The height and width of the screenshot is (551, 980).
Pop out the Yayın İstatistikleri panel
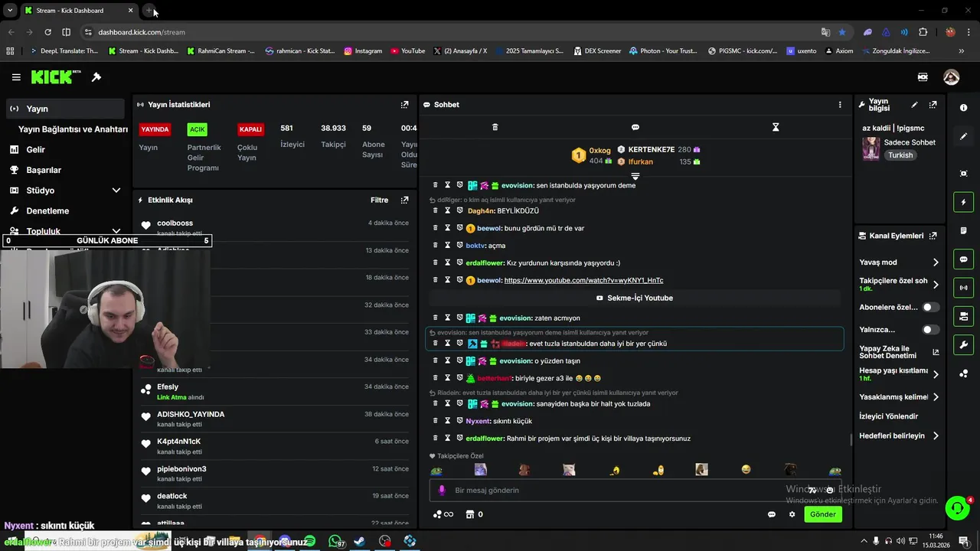(x=404, y=105)
